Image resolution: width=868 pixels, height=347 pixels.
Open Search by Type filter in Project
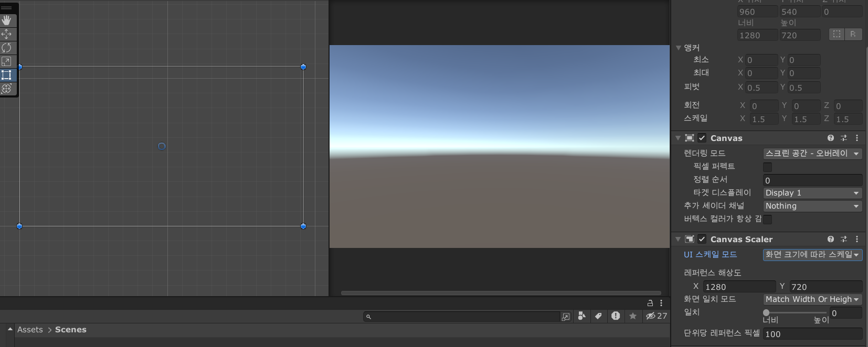click(x=581, y=316)
